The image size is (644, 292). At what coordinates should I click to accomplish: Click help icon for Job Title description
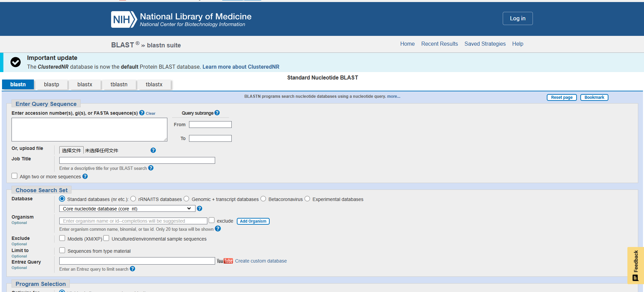coord(151,168)
